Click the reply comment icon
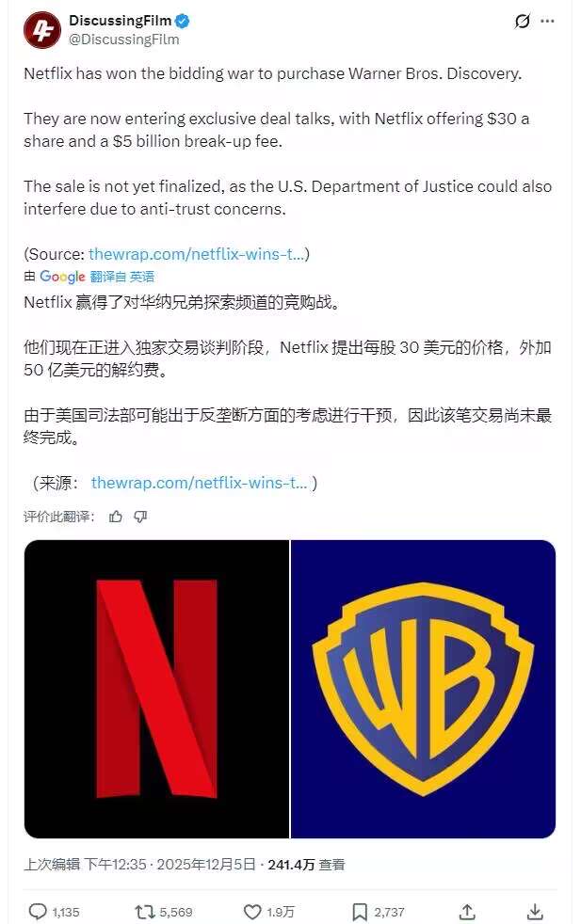The height and width of the screenshot is (924, 581). click(x=38, y=912)
